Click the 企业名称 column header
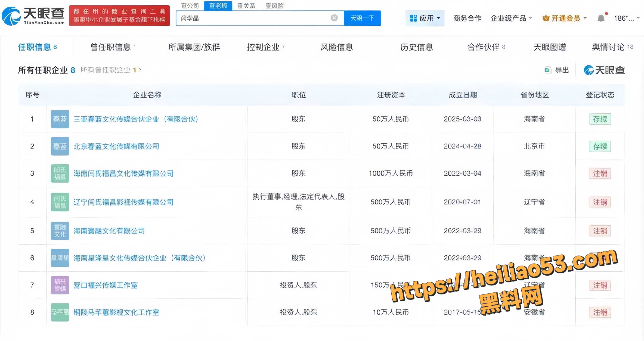The height and width of the screenshot is (341, 644). point(147,95)
